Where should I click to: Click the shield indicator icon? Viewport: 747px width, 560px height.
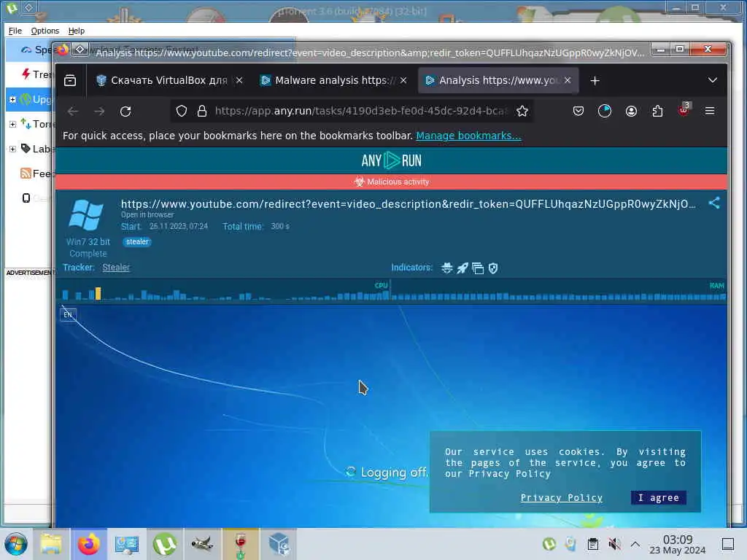coord(493,268)
